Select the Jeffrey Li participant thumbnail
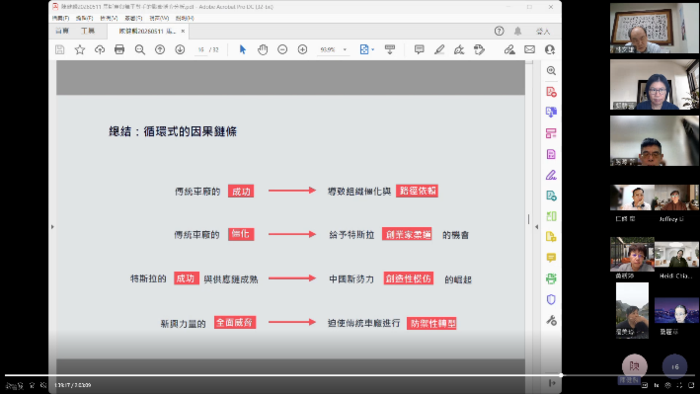The image size is (700, 394). pyautogui.click(x=676, y=198)
